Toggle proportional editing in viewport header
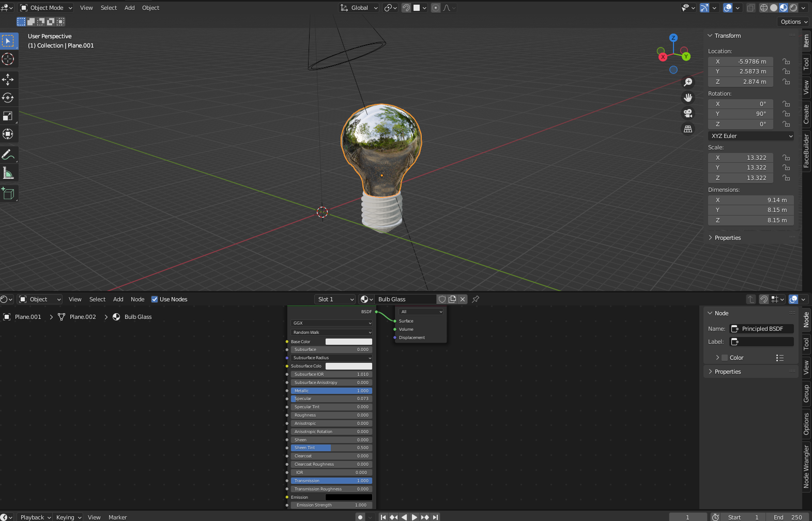The image size is (812, 521). pyautogui.click(x=436, y=8)
